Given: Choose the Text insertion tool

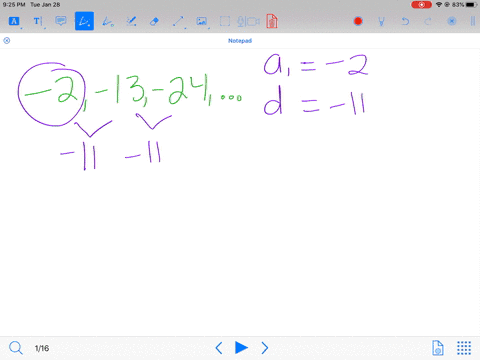Looking at the screenshot, I should 38,21.
